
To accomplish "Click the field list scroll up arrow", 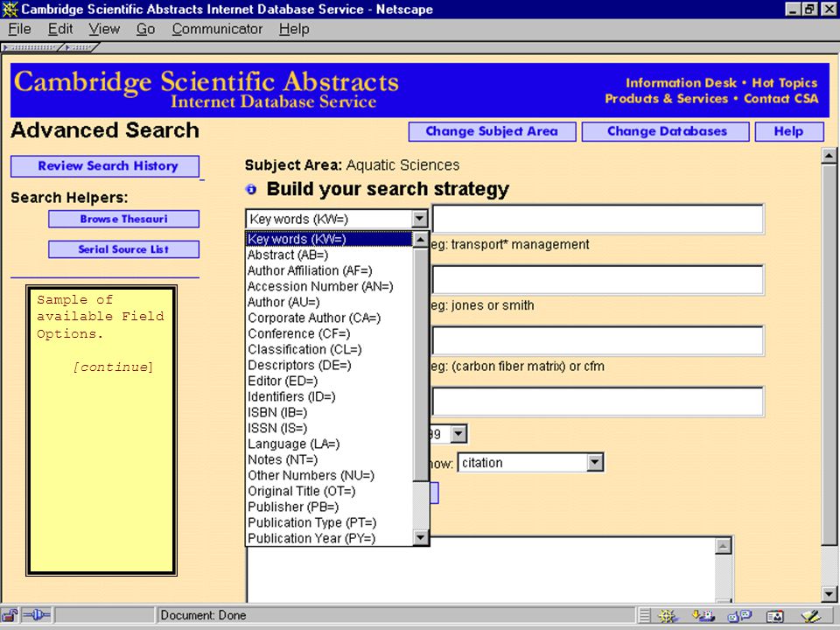I will pyautogui.click(x=421, y=240).
